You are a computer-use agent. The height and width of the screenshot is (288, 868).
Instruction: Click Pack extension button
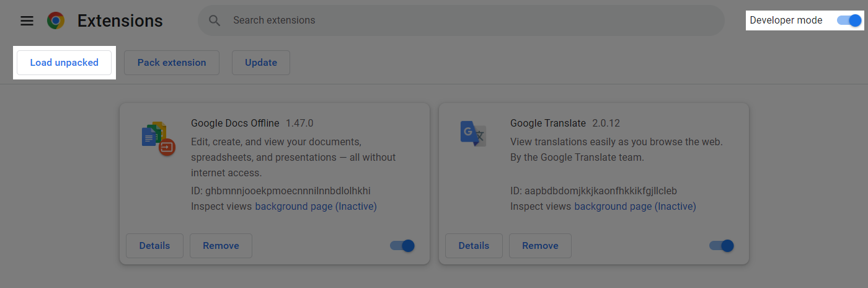point(172,63)
